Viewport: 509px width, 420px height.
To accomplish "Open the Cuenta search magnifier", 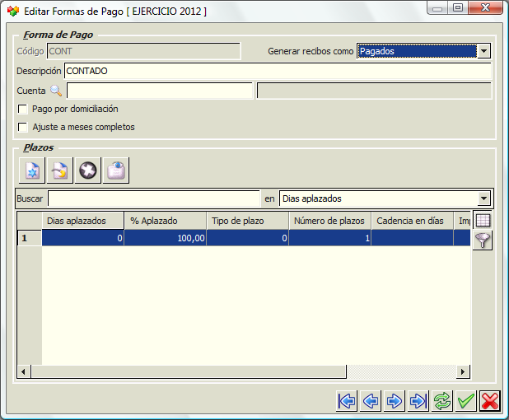I will (56, 91).
